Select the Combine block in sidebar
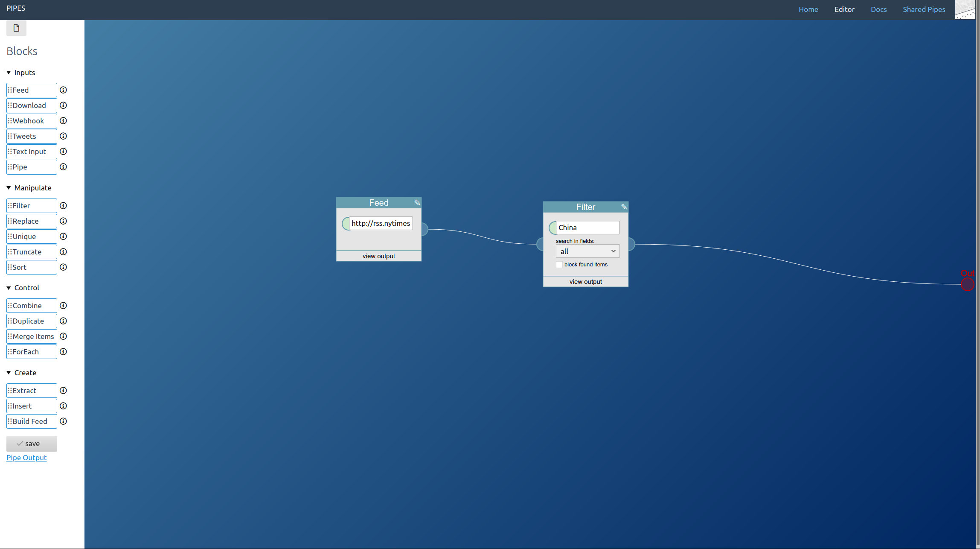The height and width of the screenshot is (549, 980). click(32, 306)
